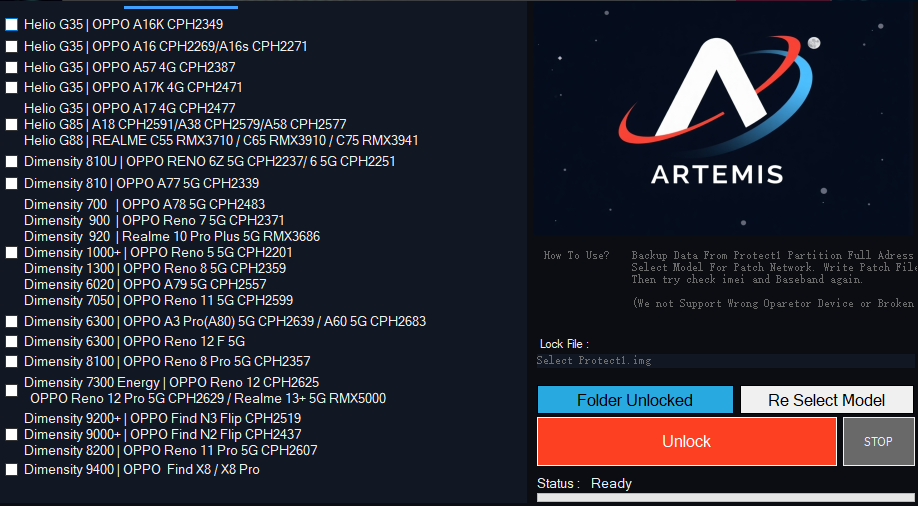The image size is (918, 506).
Task: Check the Helio G35 OPPO A16K CPH2349 box
Action: pos(11,25)
